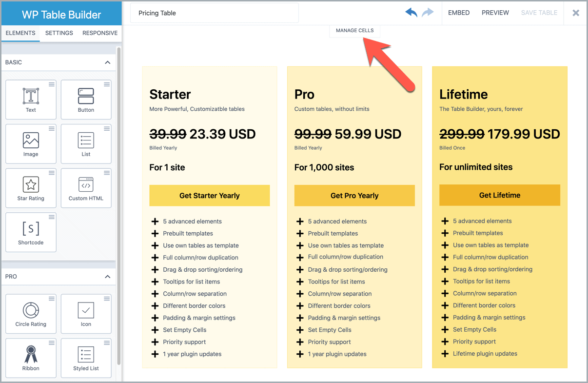Screen dimensions: 588x383
Task: Click the Get Pro Yearly button
Action: coord(354,196)
